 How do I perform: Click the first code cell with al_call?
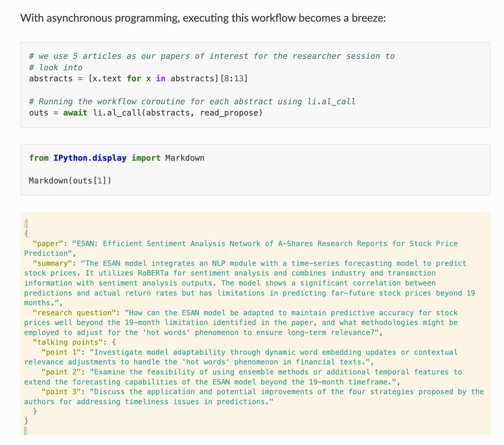[255, 84]
